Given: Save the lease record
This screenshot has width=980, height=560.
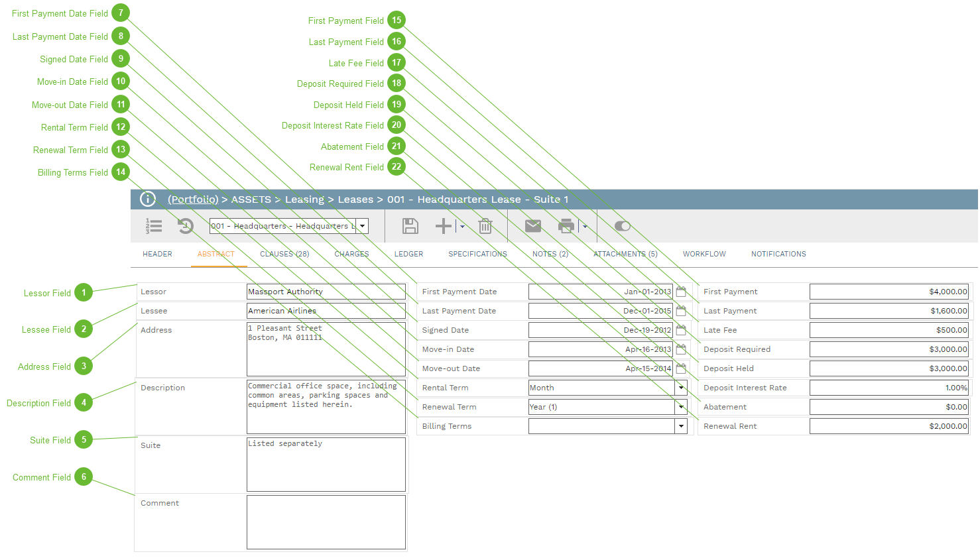Looking at the screenshot, I should tap(410, 226).
